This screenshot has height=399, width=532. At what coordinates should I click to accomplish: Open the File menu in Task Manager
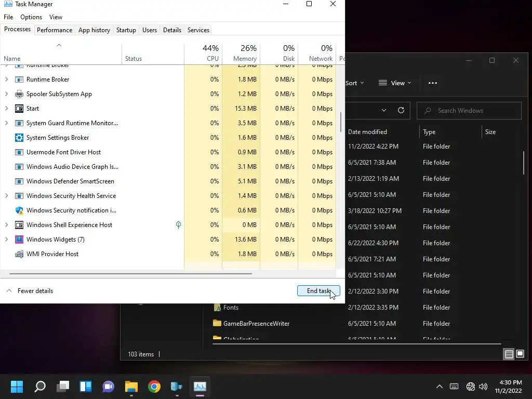click(8, 17)
